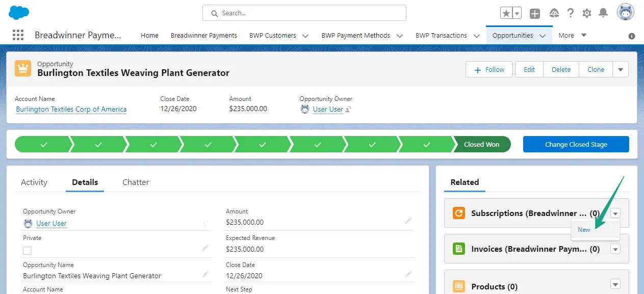Open the Products related list dropdown
This screenshot has width=644, height=294.
point(615,284)
